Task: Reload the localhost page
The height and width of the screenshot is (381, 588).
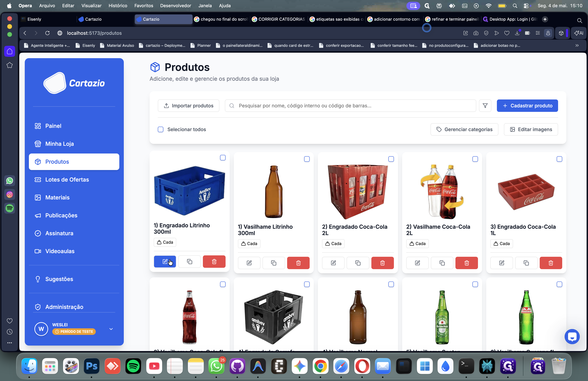Action: (x=47, y=33)
